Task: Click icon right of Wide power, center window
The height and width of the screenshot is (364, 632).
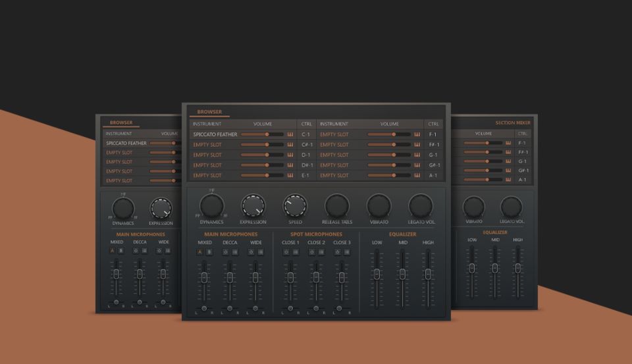Action: coord(261,252)
